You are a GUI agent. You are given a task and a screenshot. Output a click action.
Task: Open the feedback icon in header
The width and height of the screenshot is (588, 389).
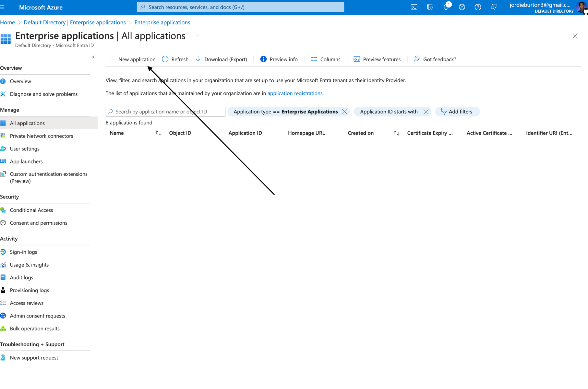494,7
